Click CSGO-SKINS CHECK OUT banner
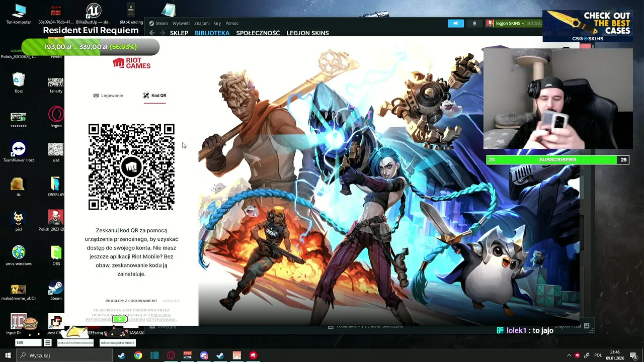Image resolution: width=644 pixels, height=362 pixels. [x=587, y=26]
